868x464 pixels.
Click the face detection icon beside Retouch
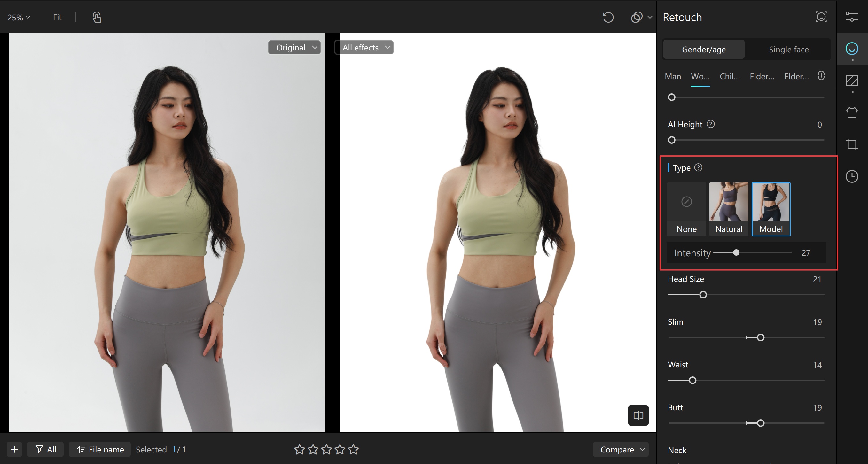click(x=821, y=17)
